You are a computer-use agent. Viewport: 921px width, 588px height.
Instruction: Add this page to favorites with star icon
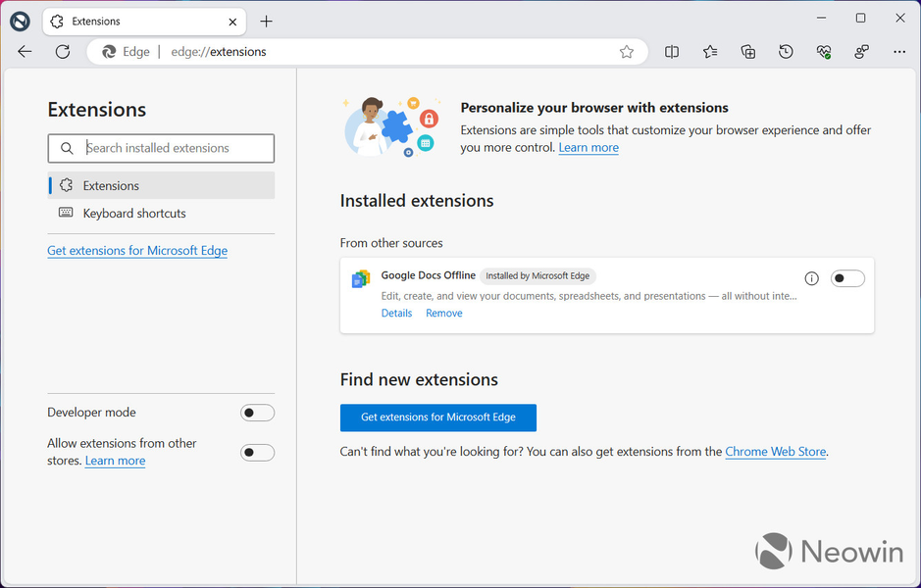(627, 52)
